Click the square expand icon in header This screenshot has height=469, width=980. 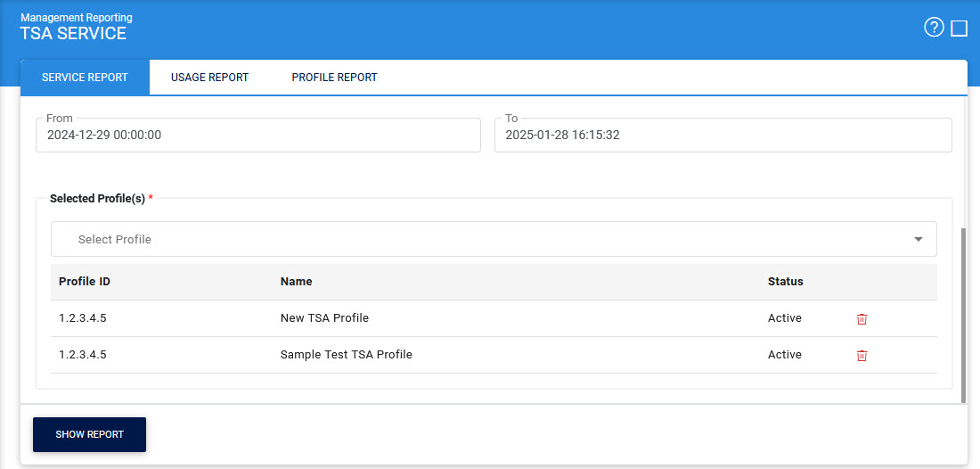click(x=960, y=29)
